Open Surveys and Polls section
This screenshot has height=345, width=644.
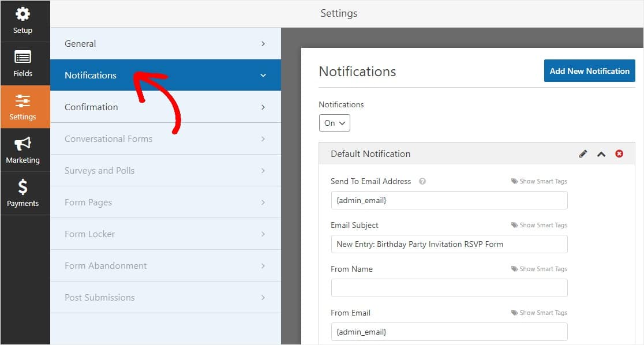166,170
